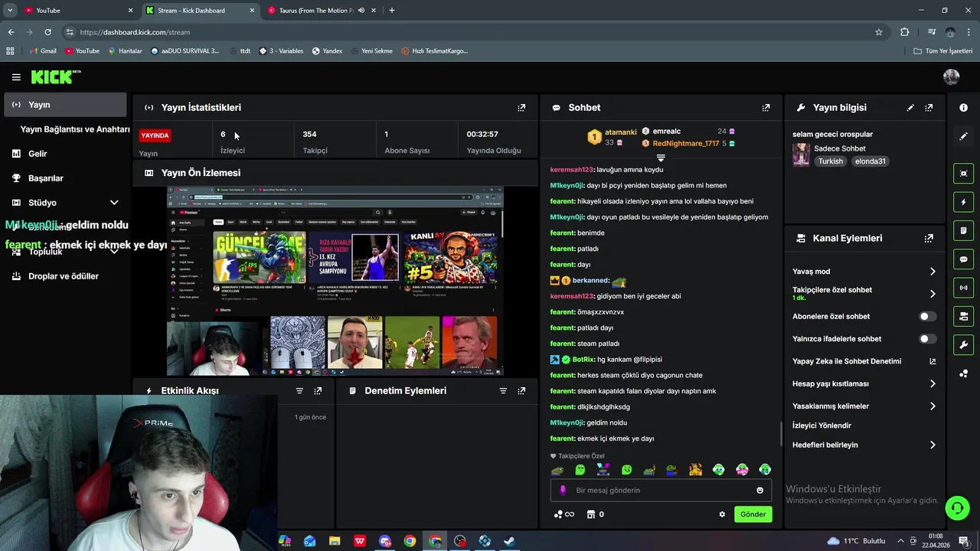Collapse the chat leaderboard arrow
980x551 pixels.
(661, 158)
